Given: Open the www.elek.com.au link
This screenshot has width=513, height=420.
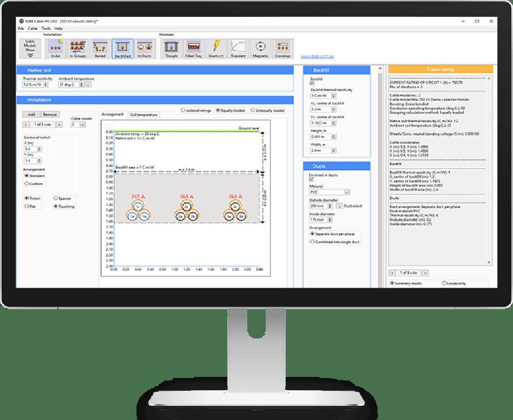Looking at the screenshot, I should pyautogui.click(x=318, y=56).
